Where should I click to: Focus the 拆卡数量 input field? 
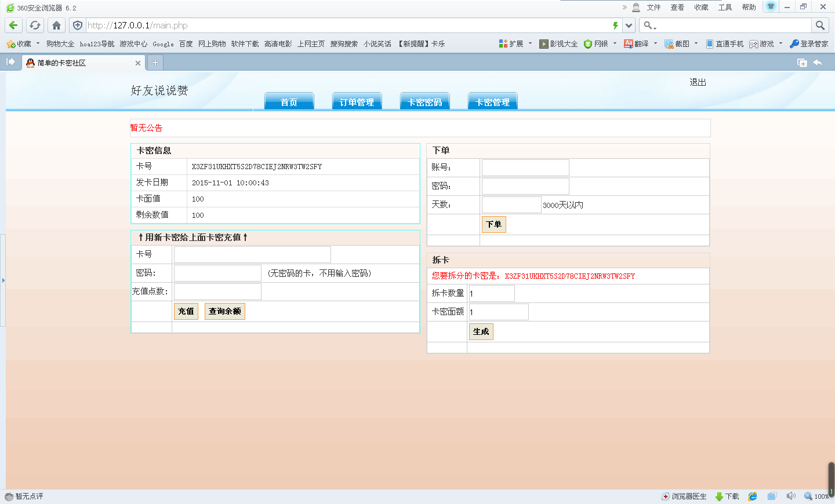[x=492, y=294]
